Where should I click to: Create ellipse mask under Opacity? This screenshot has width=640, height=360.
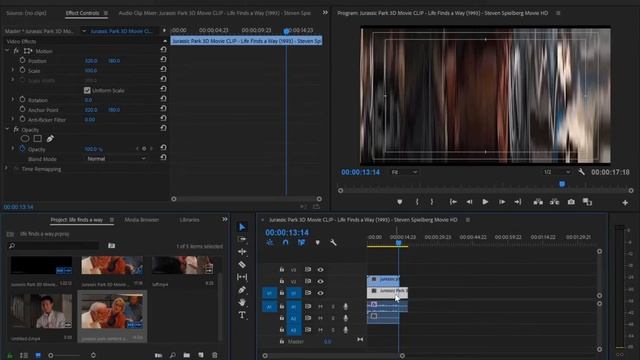[25, 139]
